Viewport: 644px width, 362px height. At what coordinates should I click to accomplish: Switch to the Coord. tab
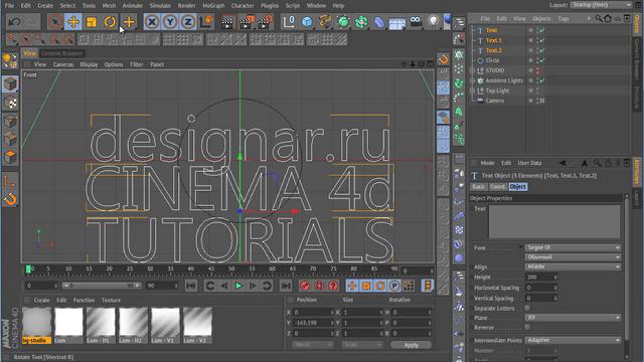498,187
